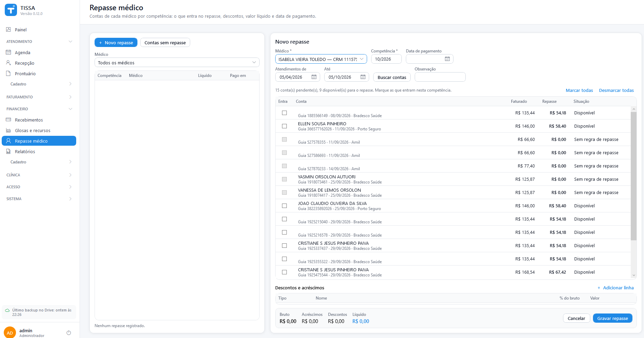The width and height of the screenshot is (644, 338).
Task: Open Prontuário page
Action: [x=25, y=74]
